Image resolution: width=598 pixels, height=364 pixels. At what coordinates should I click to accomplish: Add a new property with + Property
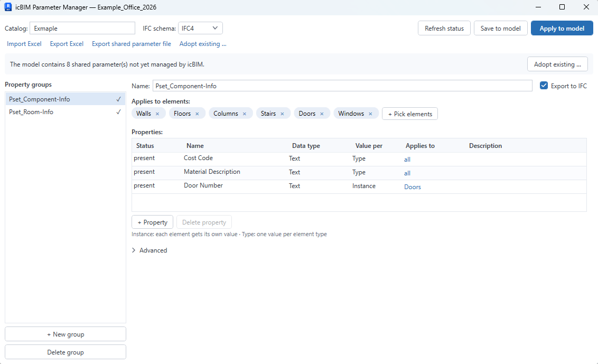coord(152,222)
